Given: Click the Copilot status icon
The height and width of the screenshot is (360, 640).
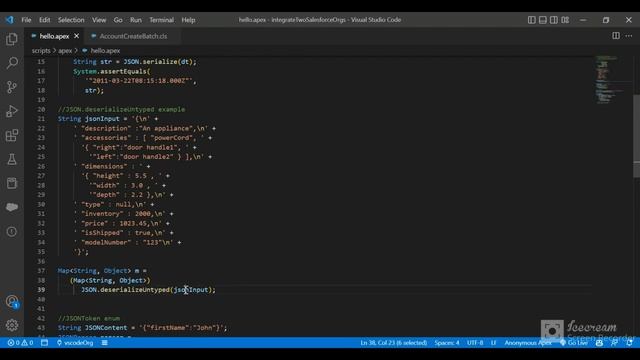Looking at the screenshot, I should [599, 343].
